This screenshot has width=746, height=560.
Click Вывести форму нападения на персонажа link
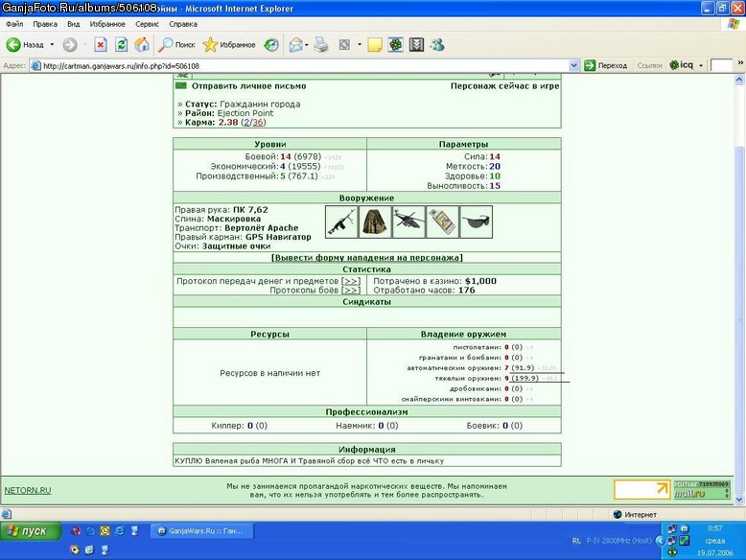367,257
